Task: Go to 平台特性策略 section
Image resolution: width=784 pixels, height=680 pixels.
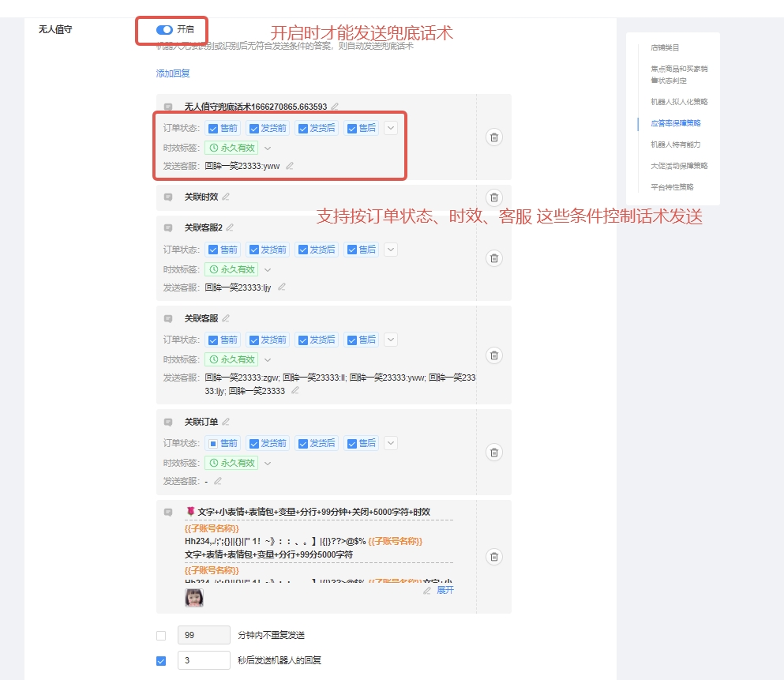Action: point(672,187)
